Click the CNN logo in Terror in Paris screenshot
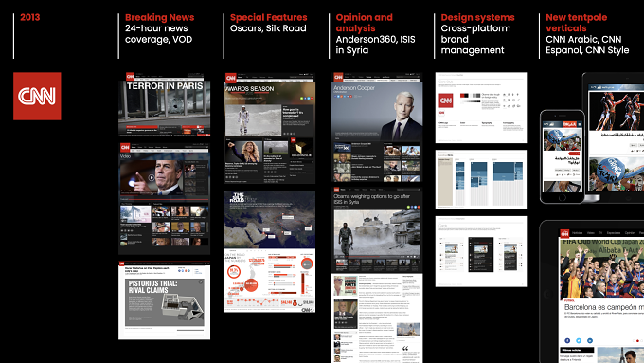644x363 pixels. (x=130, y=77)
